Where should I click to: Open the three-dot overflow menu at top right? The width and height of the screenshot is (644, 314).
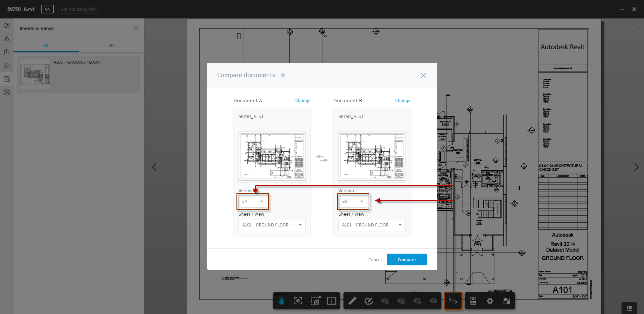[x=622, y=9]
